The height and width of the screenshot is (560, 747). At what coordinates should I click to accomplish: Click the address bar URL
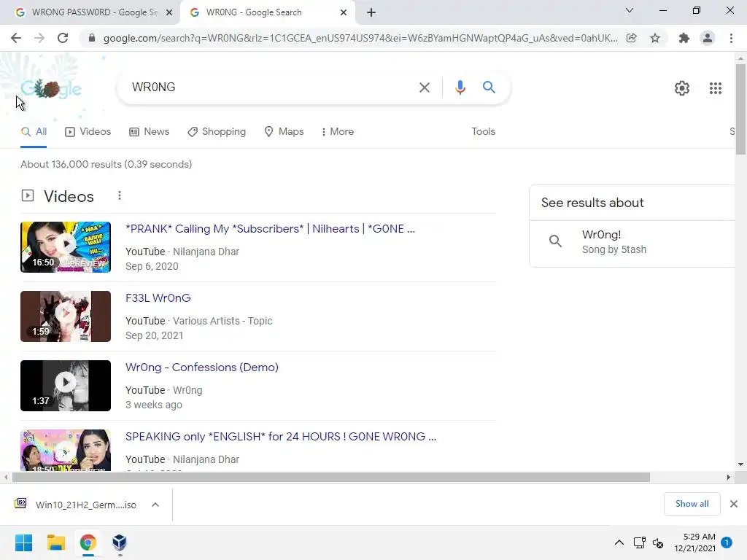tap(360, 38)
